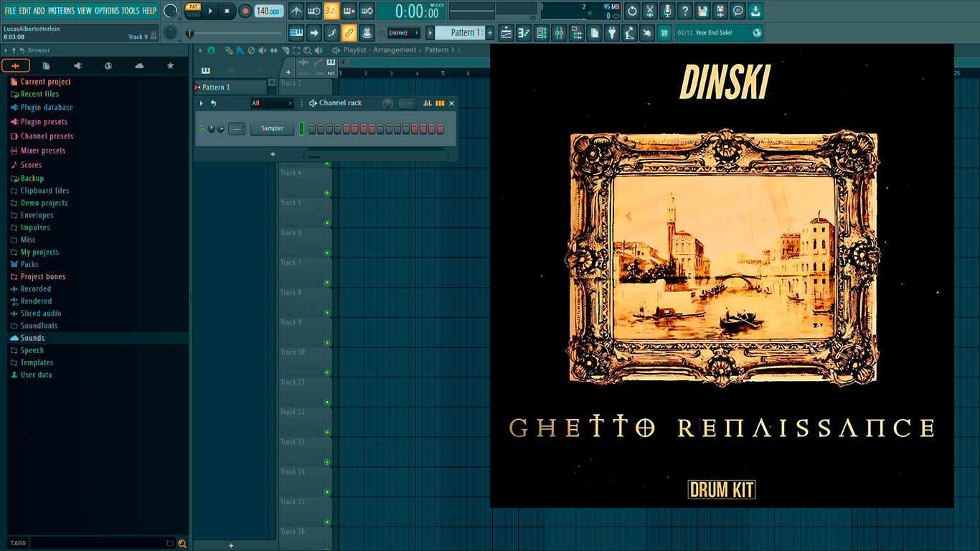Render project as audio file icon
This screenshot has height=551, width=980.
[x=720, y=11]
